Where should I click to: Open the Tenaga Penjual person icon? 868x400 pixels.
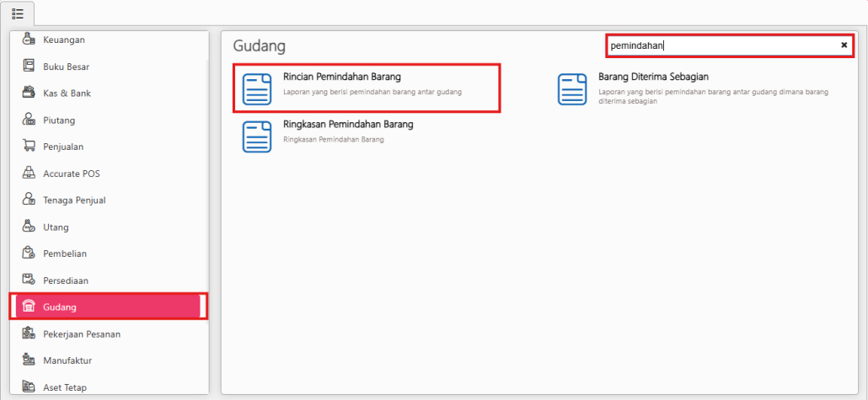pyautogui.click(x=28, y=200)
